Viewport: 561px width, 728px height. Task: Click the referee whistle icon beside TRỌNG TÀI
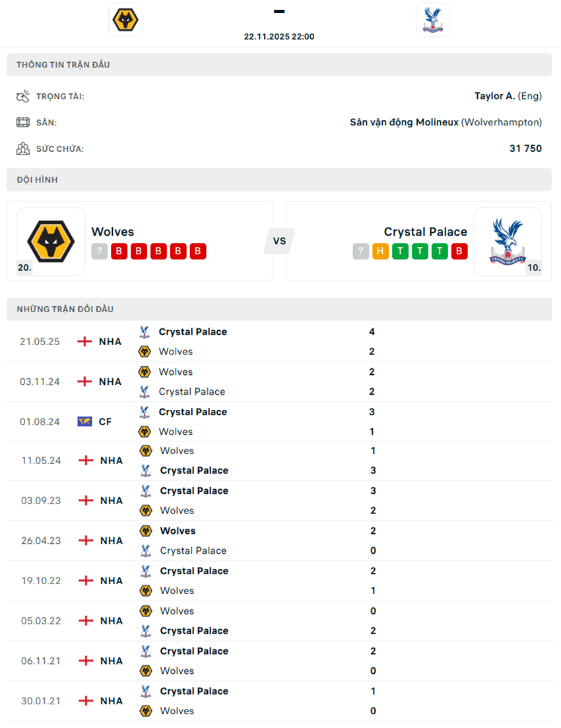(x=23, y=95)
